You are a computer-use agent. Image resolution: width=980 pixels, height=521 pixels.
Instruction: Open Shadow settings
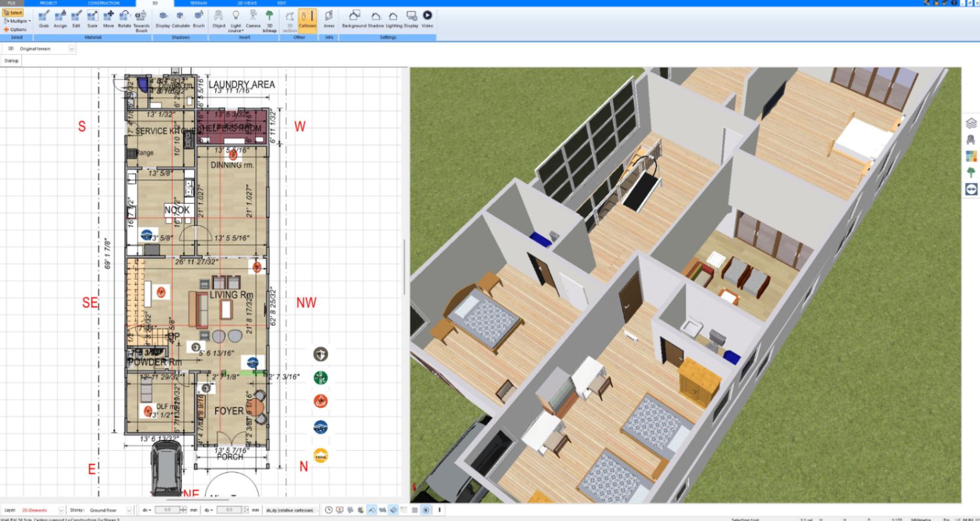pos(376,19)
